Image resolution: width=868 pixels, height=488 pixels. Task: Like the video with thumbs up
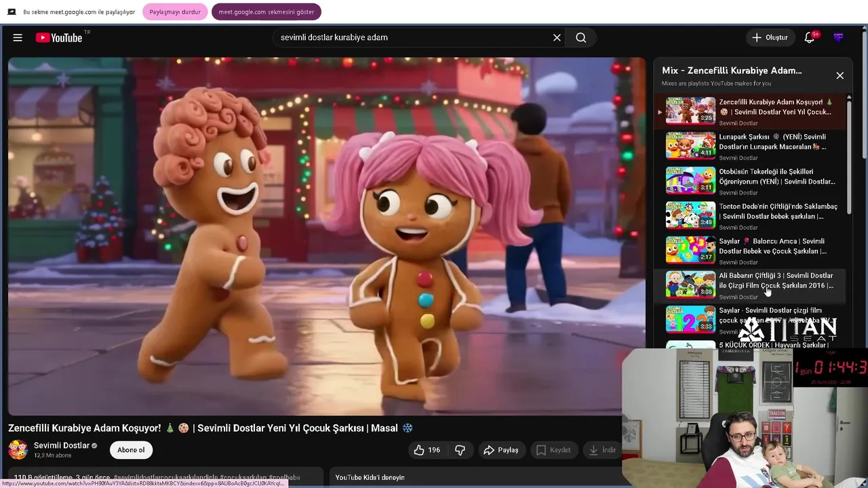pyautogui.click(x=427, y=450)
